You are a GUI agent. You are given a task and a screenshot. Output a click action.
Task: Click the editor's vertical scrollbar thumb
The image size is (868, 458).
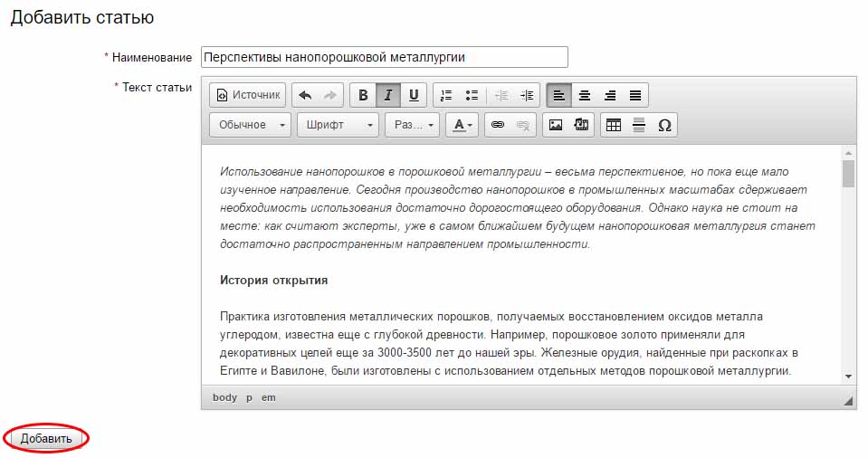pos(848,174)
